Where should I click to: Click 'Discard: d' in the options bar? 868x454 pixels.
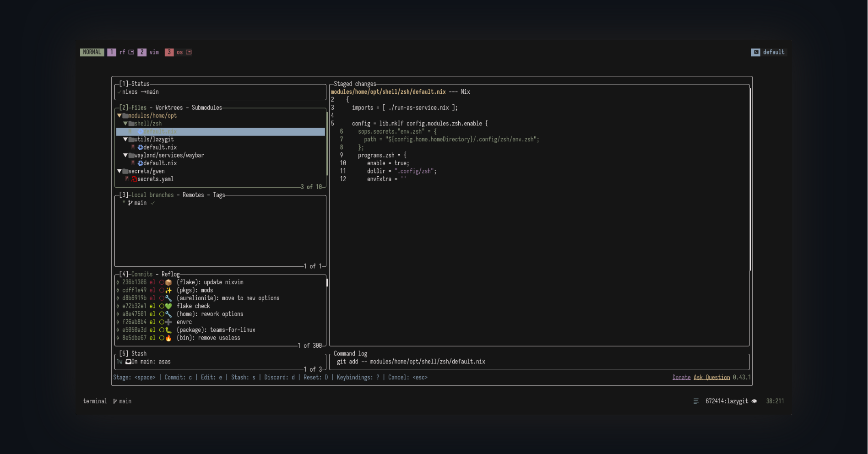[279, 378]
